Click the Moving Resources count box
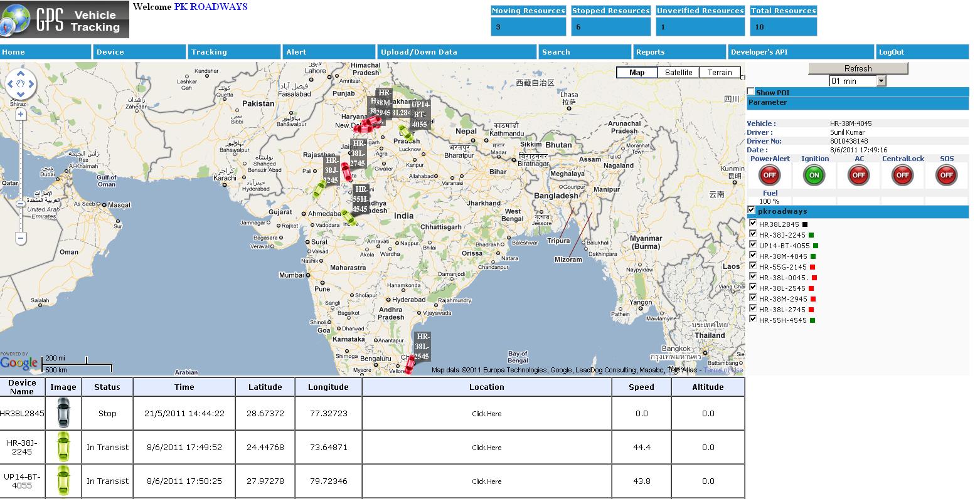 529,27
